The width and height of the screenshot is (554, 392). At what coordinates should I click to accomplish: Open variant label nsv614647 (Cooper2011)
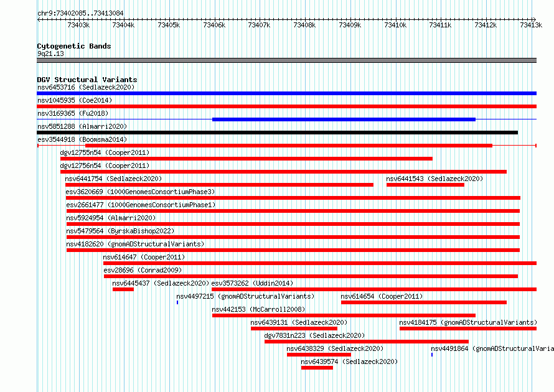pos(144,257)
